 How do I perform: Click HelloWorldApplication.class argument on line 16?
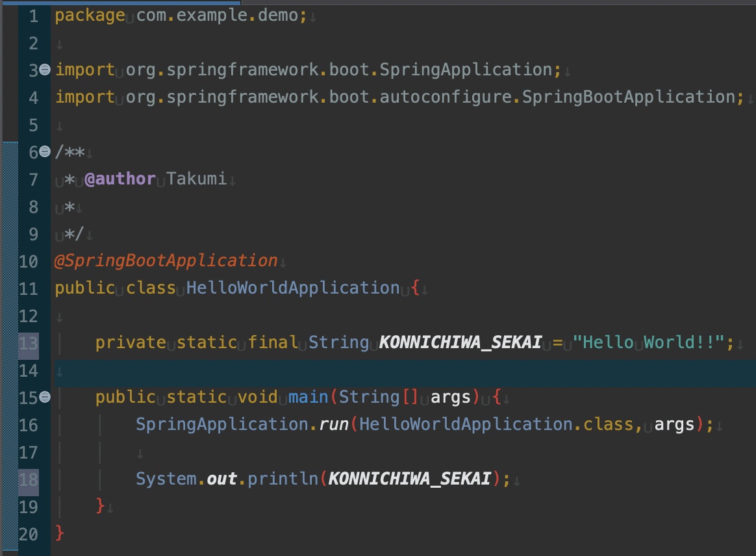tap(496, 424)
